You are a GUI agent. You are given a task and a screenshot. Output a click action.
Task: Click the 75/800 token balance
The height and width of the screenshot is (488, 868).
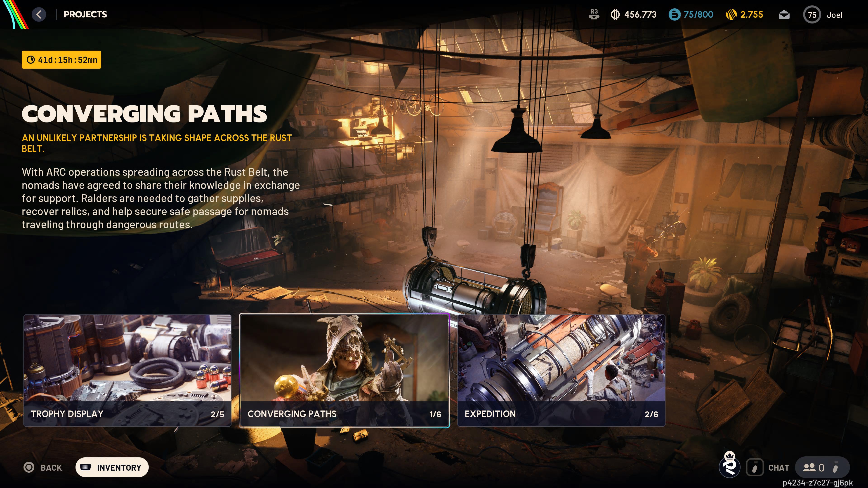click(x=698, y=14)
